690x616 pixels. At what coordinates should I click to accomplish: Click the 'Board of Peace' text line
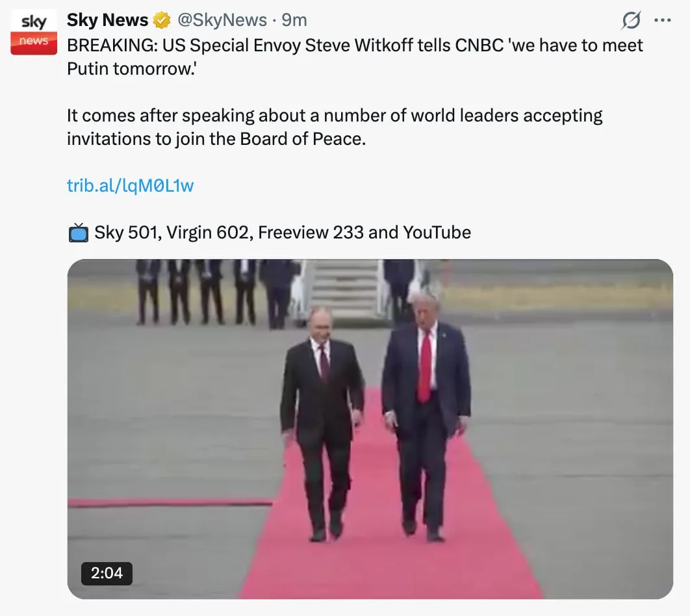click(x=216, y=139)
